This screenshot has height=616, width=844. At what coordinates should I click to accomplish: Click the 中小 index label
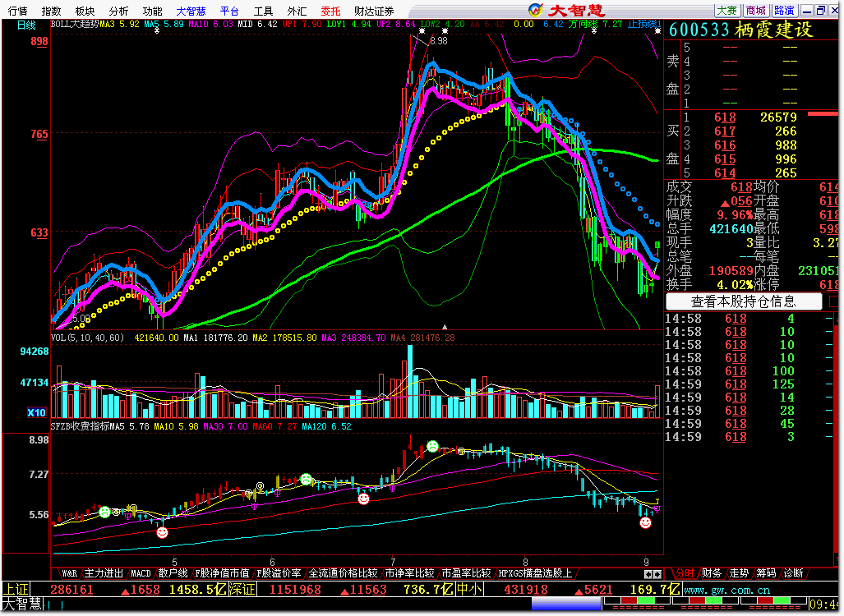(x=469, y=590)
